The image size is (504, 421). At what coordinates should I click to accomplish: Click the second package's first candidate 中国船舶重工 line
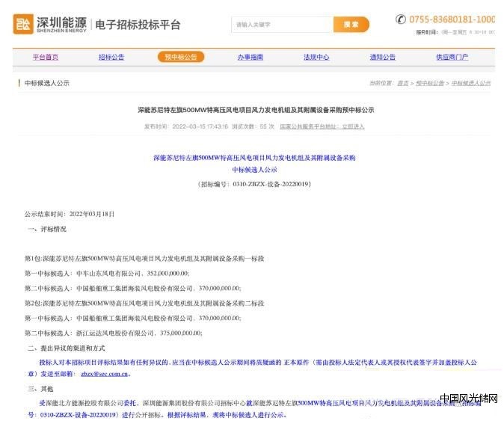[x=133, y=318]
